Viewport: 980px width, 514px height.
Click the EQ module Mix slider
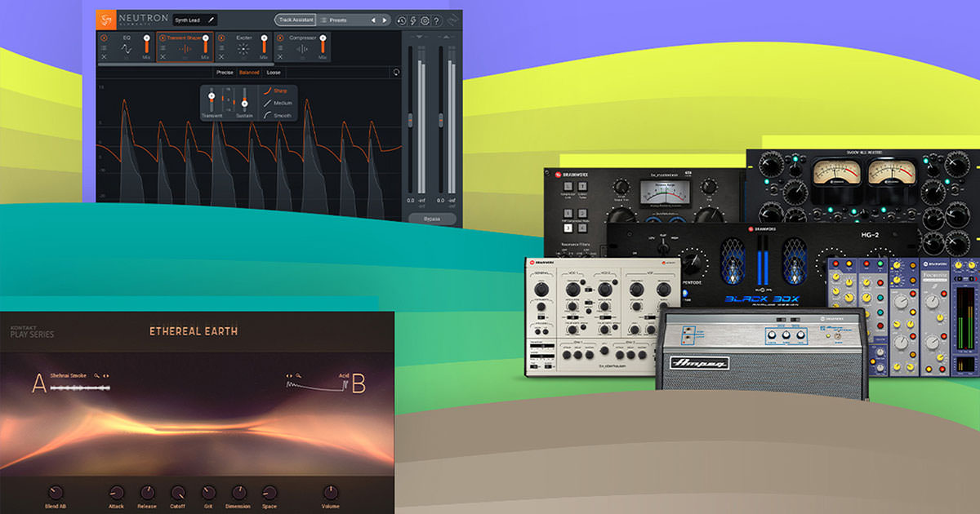[147, 46]
